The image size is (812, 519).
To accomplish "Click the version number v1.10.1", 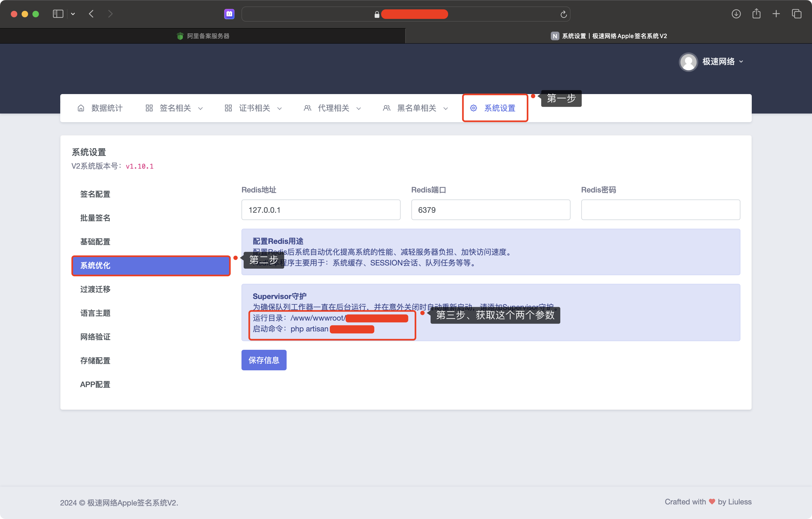I will coord(140,166).
